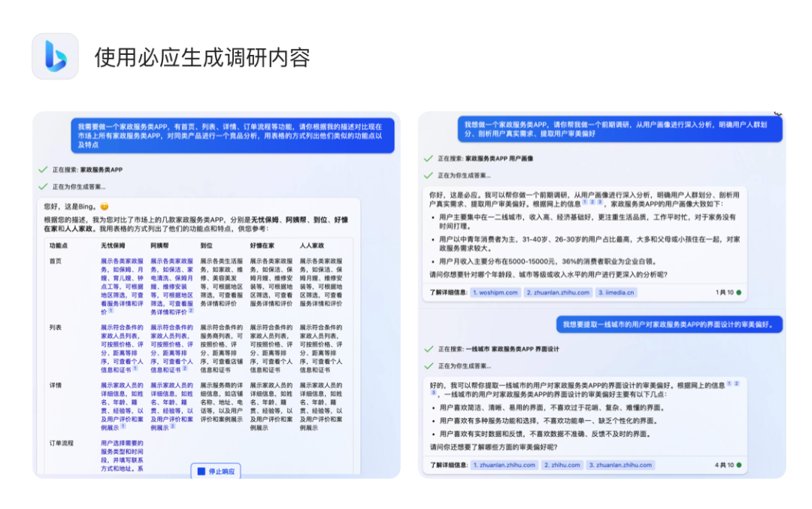Select the 无忧保姆 table column header

point(113,245)
